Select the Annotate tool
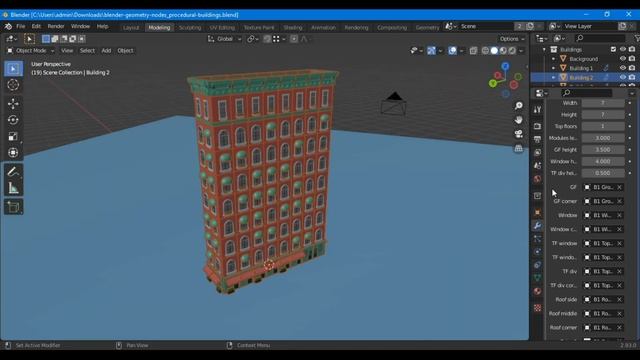 (x=13, y=171)
